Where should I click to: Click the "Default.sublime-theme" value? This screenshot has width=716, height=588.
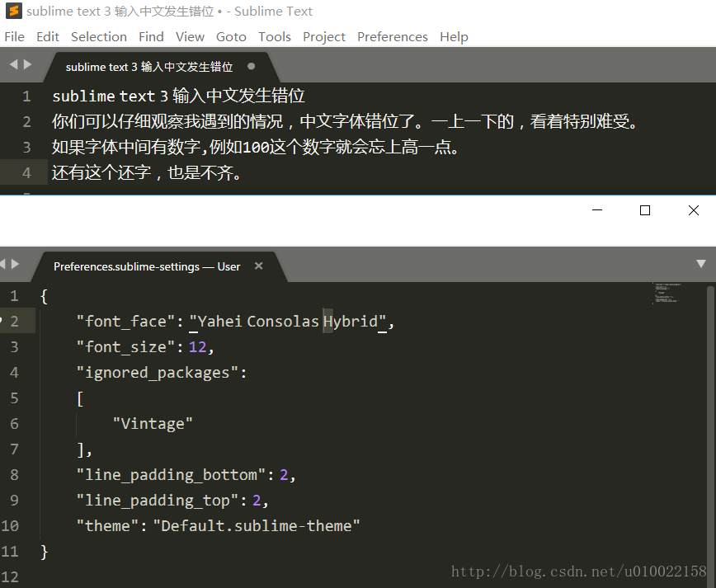click(257, 526)
